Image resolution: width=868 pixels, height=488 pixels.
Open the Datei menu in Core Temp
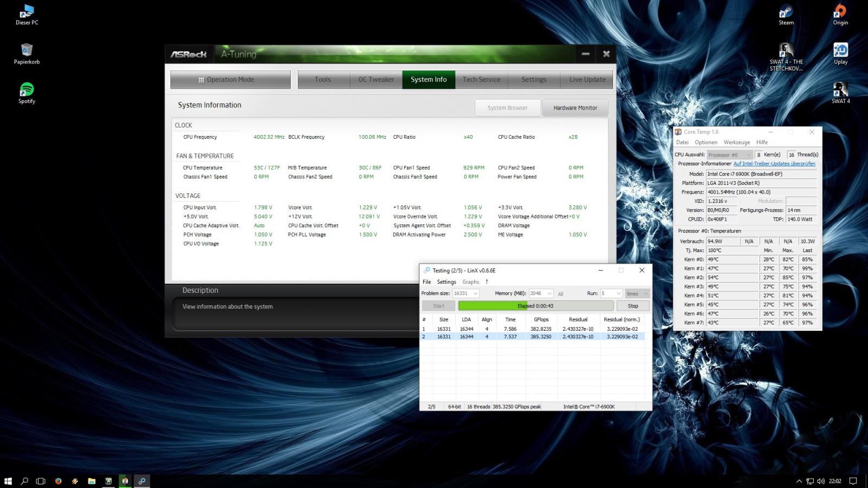[682, 142]
